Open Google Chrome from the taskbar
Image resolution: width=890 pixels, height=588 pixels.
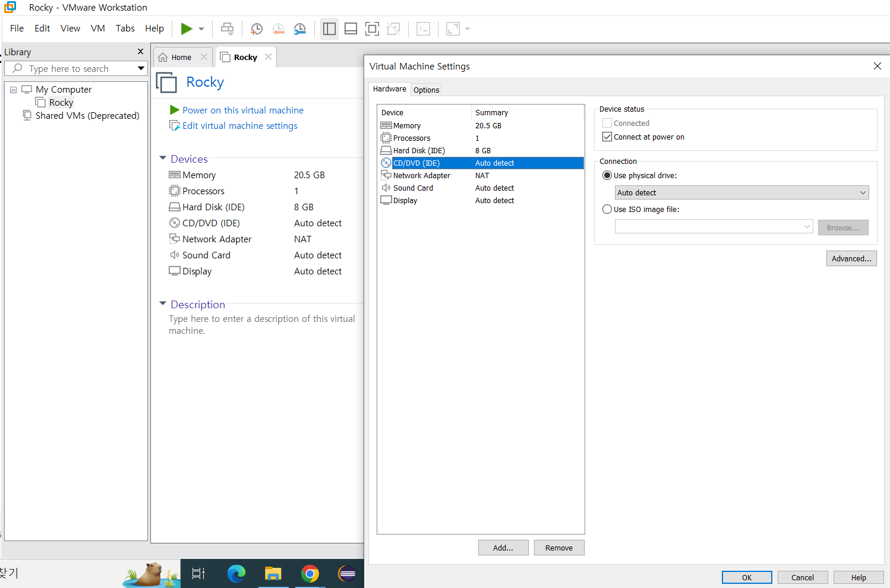click(x=310, y=573)
